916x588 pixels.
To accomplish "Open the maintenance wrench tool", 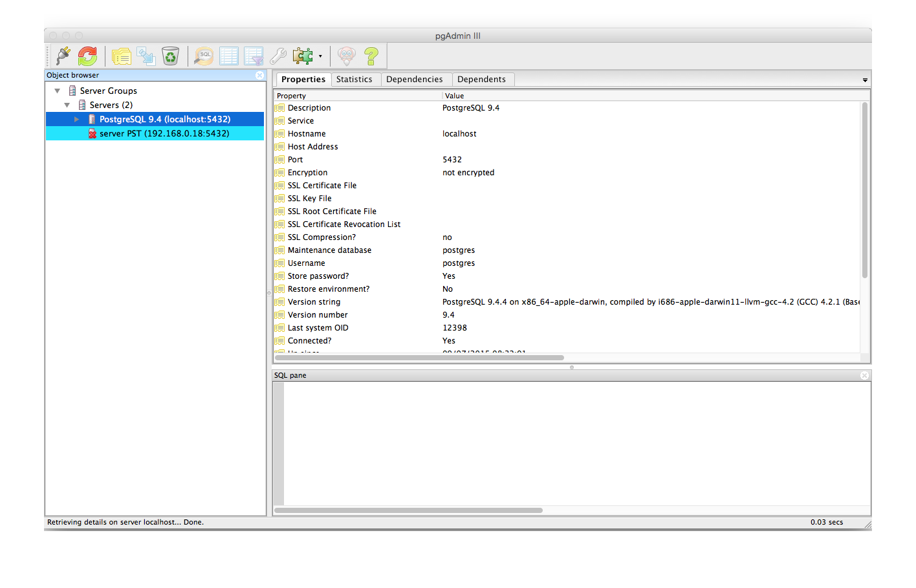I will point(278,56).
